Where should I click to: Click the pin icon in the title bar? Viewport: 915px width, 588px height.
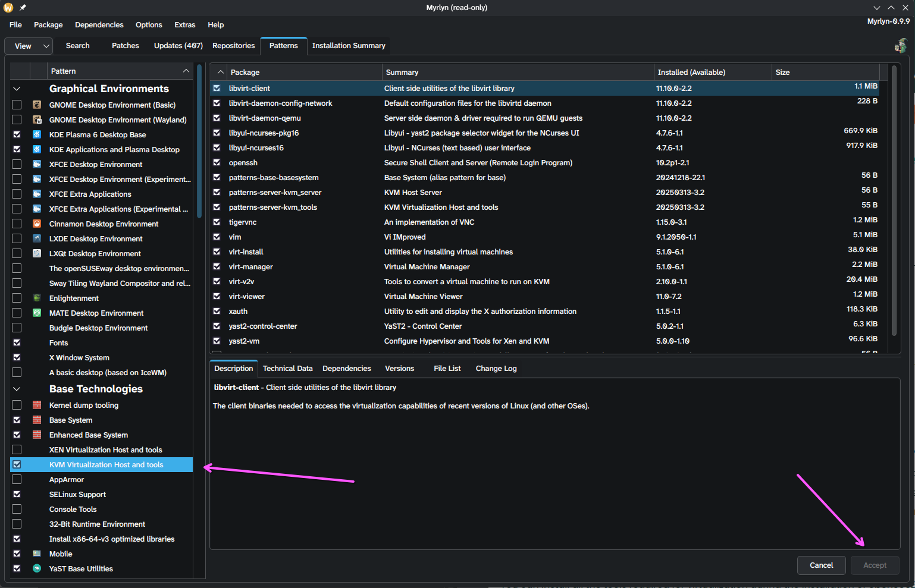[x=23, y=8]
